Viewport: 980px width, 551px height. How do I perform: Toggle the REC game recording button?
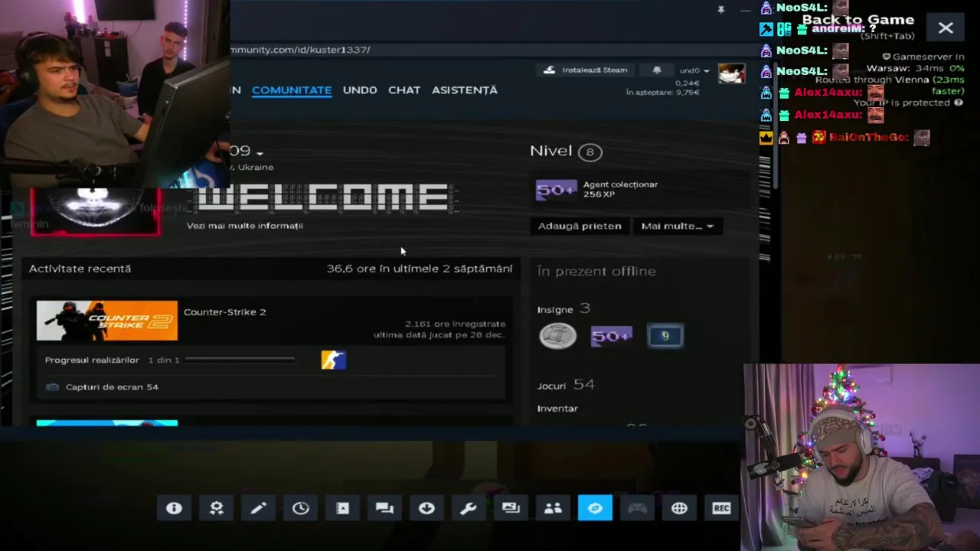click(x=721, y=508)
